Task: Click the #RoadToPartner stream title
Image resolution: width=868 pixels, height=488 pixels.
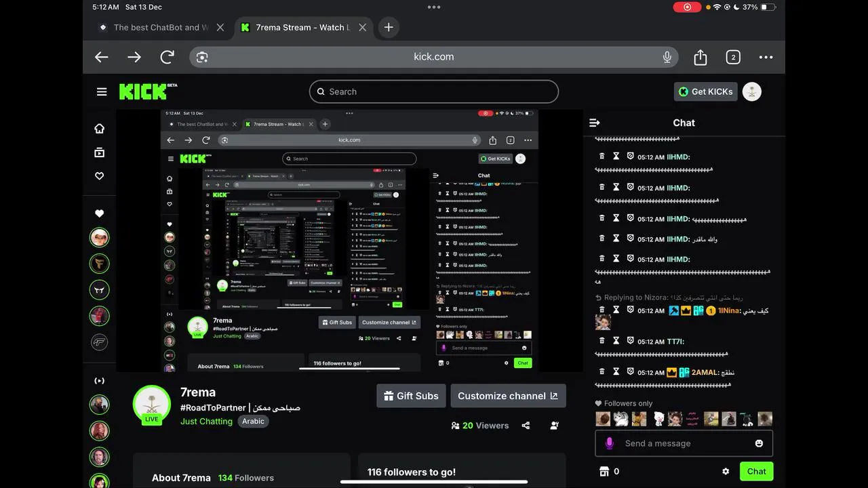Action: coord(240,407)
